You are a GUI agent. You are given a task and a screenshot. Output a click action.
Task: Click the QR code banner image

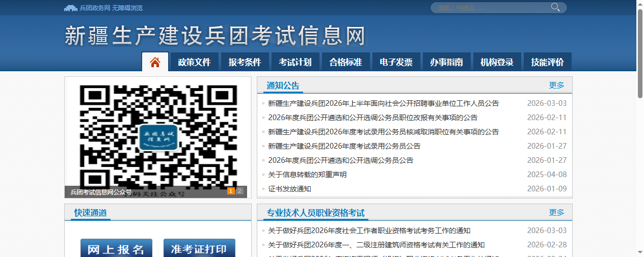click(158, 137)
